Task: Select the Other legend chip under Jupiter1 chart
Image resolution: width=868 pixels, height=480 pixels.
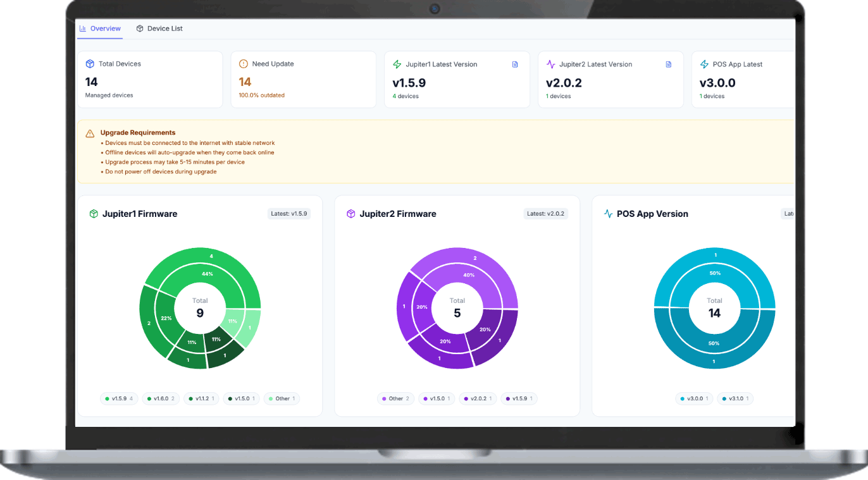Action: (x=282, y=398)
